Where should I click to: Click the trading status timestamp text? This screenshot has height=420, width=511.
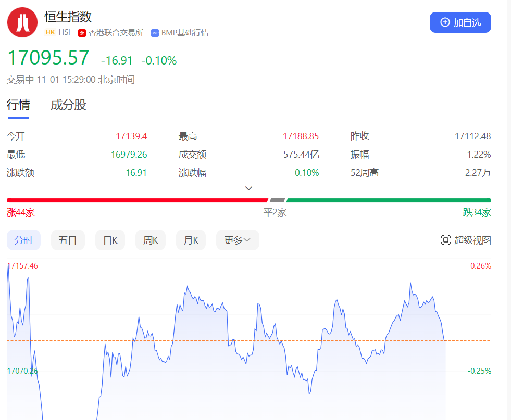pyautogui.click(x=71, y=80)
